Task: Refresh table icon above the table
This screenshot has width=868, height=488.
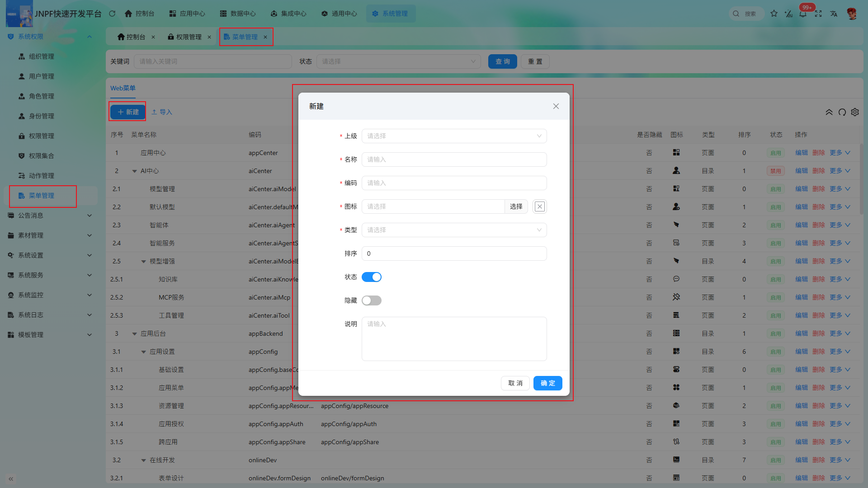Action: [842, 112]
